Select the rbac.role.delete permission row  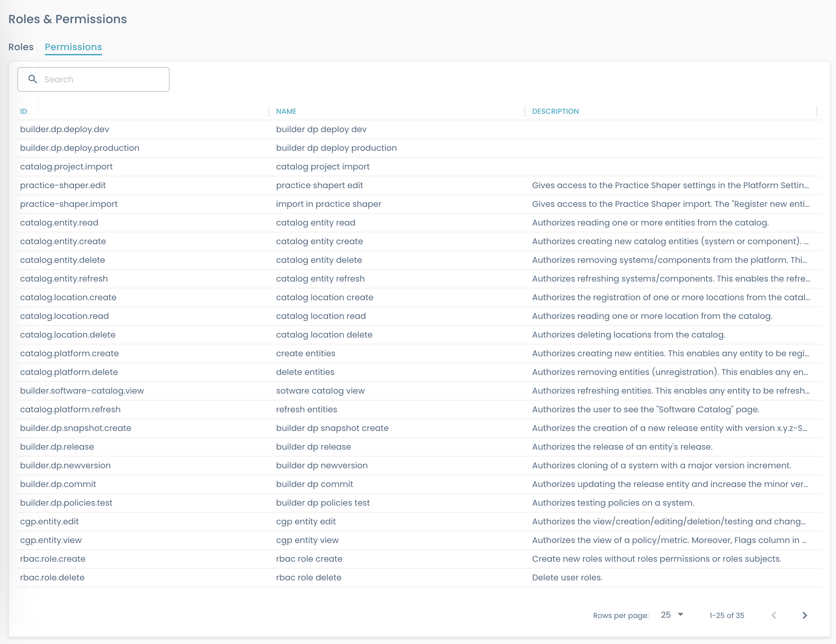[x=53, y=577]
